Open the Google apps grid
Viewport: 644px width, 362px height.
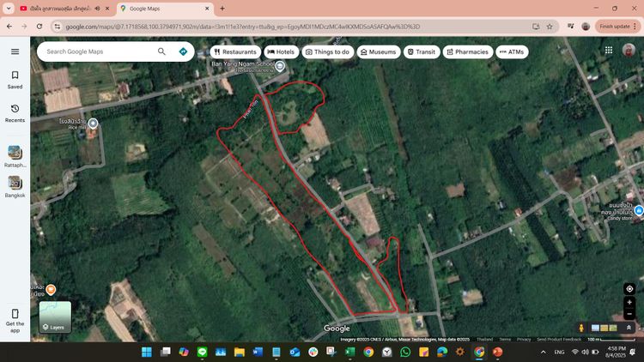(609, 51)
